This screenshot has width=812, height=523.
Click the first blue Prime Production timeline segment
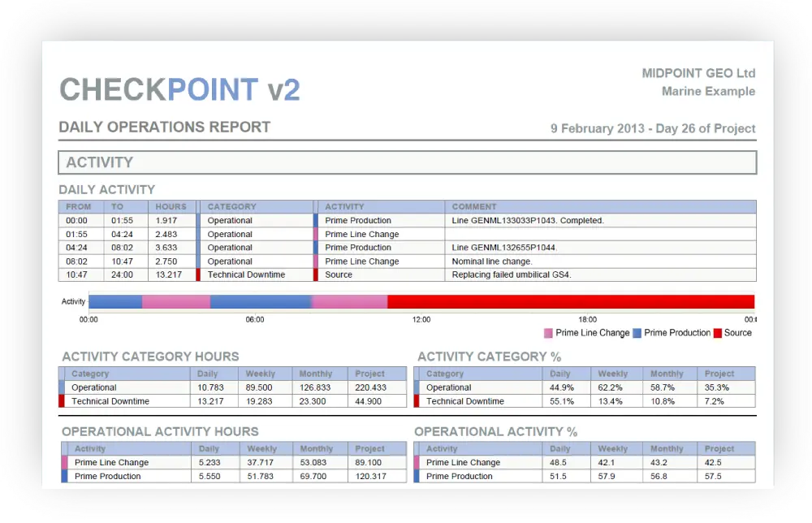[115, 301]
